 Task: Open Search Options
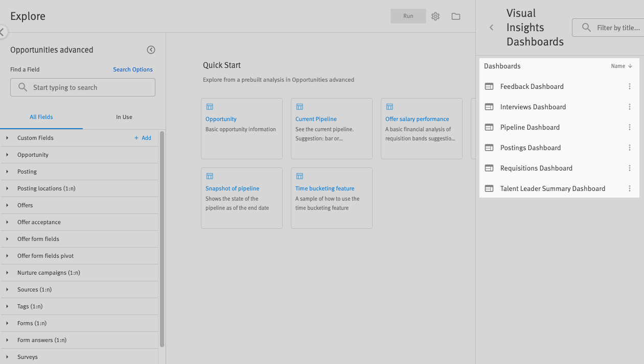tap(132, 69)
